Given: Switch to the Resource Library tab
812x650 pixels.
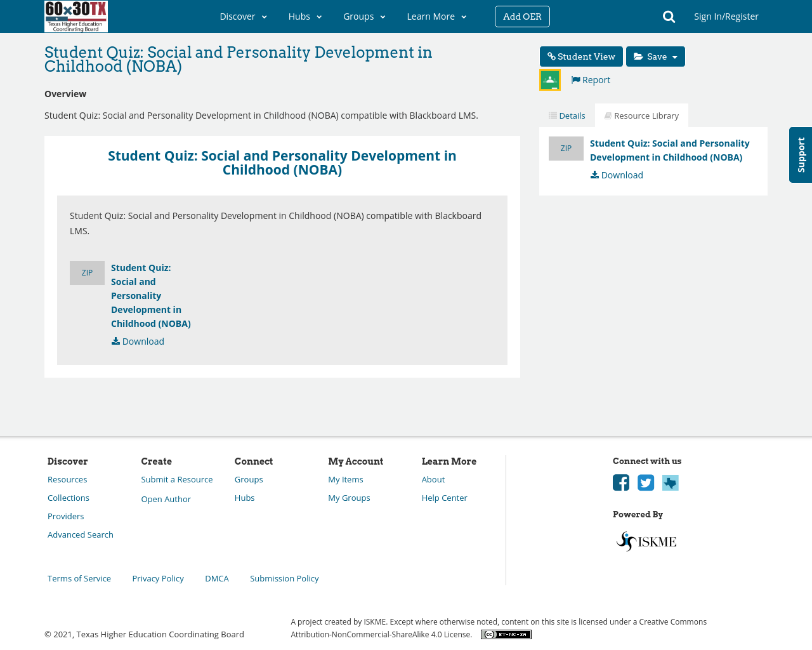Looking at the screenshot, I should 641,114.
